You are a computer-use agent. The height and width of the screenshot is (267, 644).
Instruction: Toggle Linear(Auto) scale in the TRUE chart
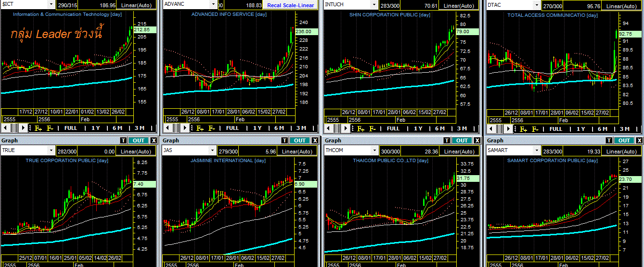(x=135, y=152)
